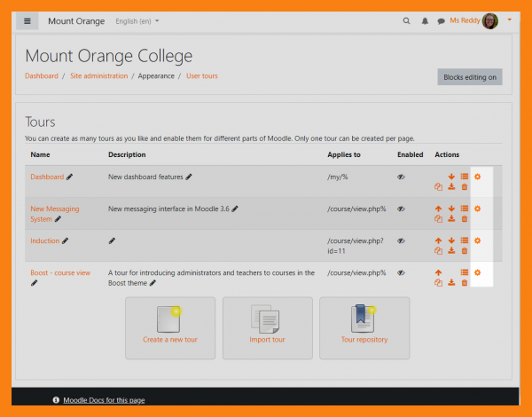The image size is (532, 417).
Task: Export the New Messaging System tour
Action: click(451, 219)
